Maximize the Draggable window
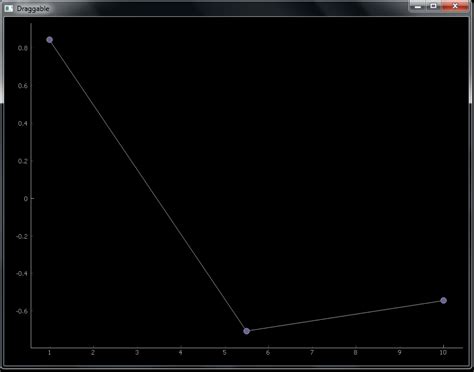The width and height of the screenshot is (474, 372). (433, 6)
